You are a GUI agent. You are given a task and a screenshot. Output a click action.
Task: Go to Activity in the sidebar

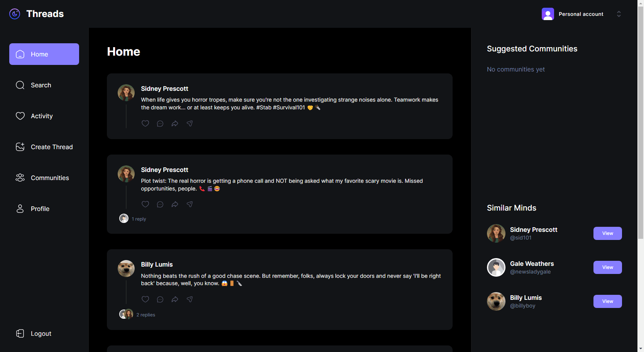[42, 116]
